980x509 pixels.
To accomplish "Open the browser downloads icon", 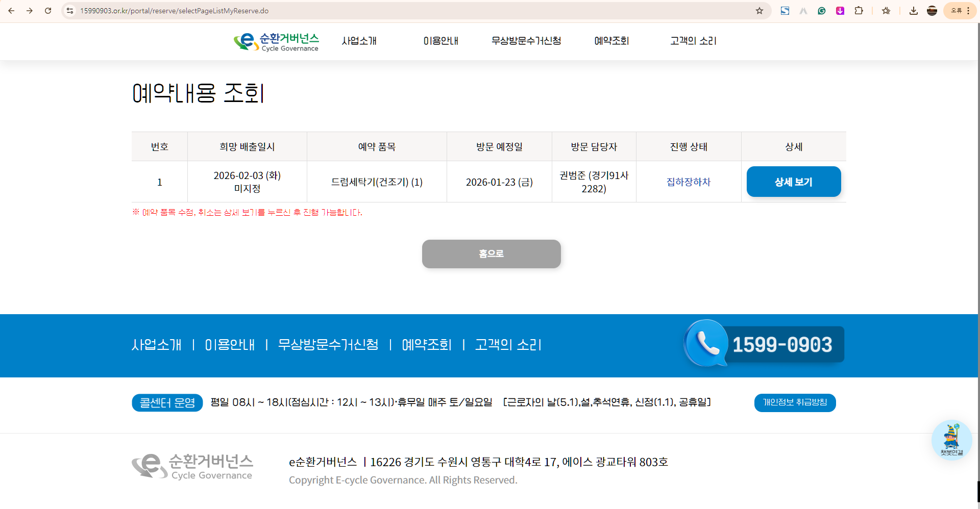I will click(x=914, y=11).
